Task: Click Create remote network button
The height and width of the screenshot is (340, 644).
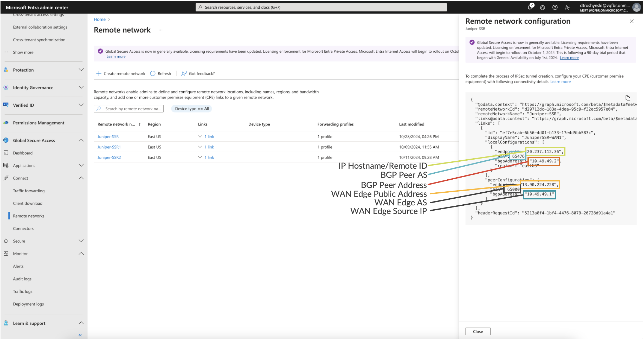Action: pyautogui.click(x=121, y=74)
